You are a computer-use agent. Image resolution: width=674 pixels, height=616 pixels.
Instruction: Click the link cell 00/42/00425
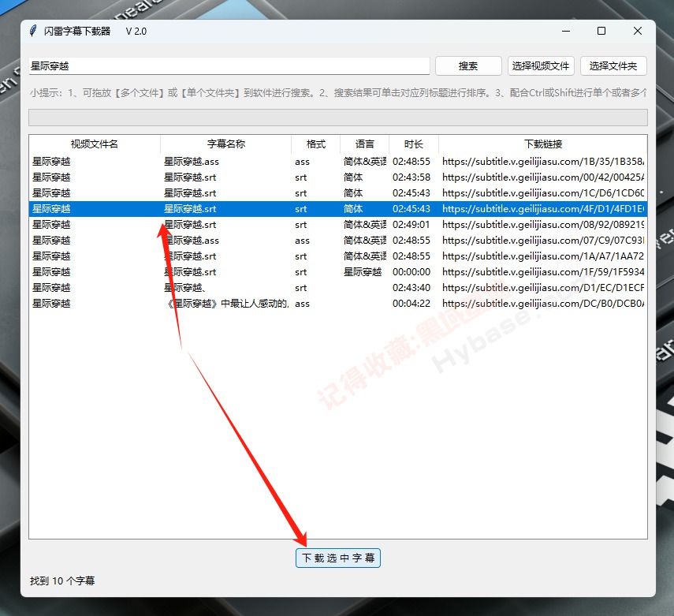point(543,177)
